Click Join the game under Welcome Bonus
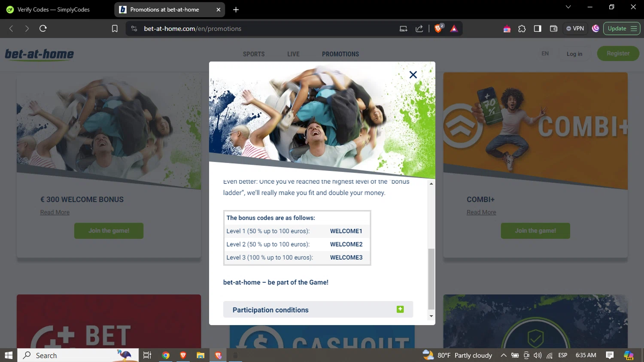 pyautogui.click(x=109, y=231)
